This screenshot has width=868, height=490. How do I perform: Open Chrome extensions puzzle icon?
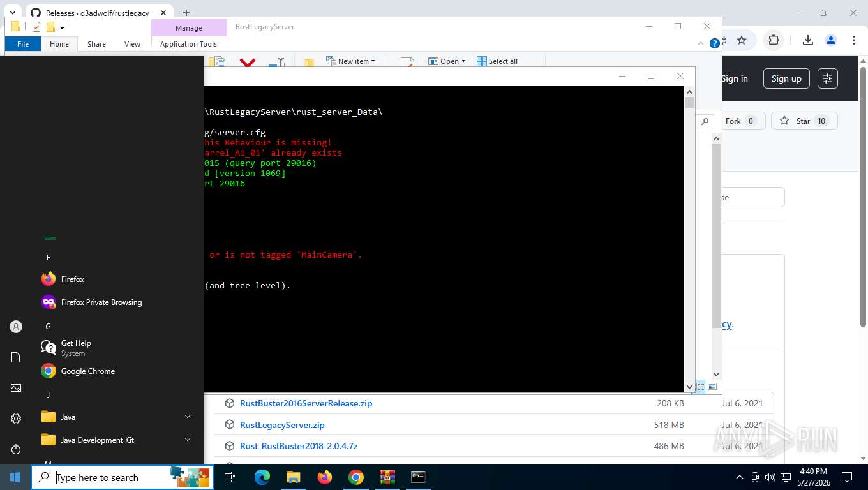coord(774,40)
